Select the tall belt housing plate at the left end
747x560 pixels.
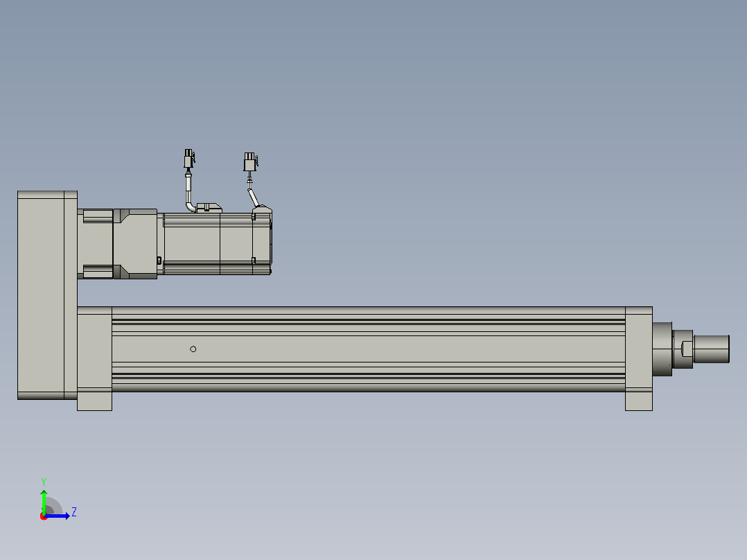[47, 295]
